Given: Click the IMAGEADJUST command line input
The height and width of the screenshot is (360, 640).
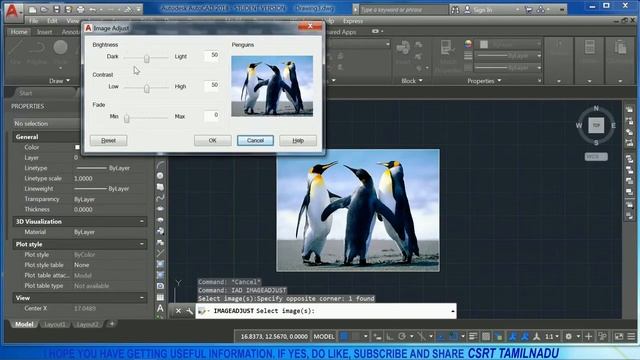Looking at the screenshot, I should coord(326,311).
